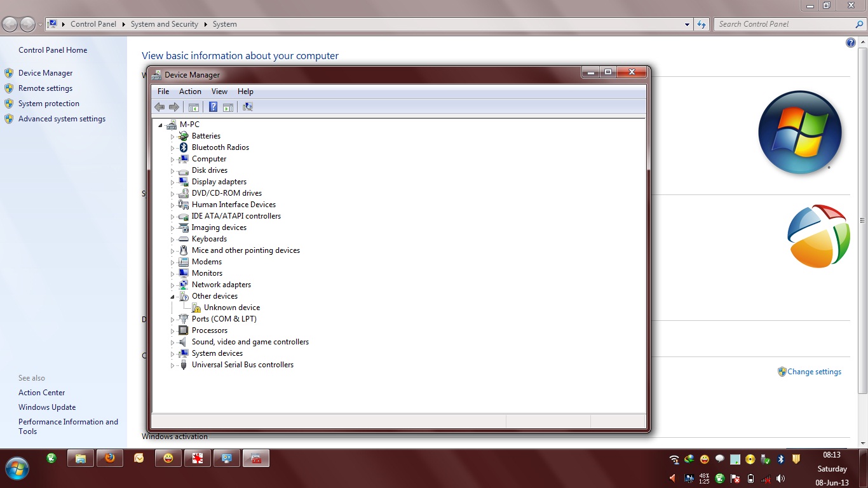Collapse the Other devices node

172,296
